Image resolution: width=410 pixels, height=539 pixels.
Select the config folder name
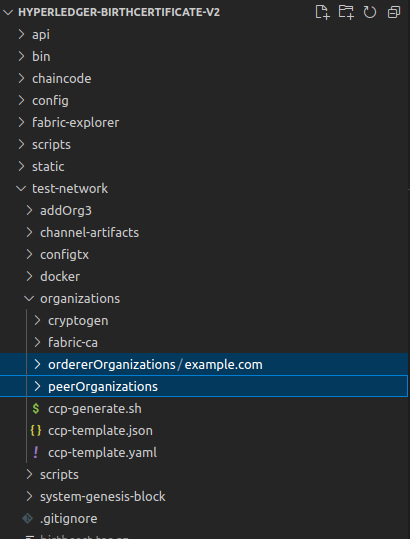(50, 101)
